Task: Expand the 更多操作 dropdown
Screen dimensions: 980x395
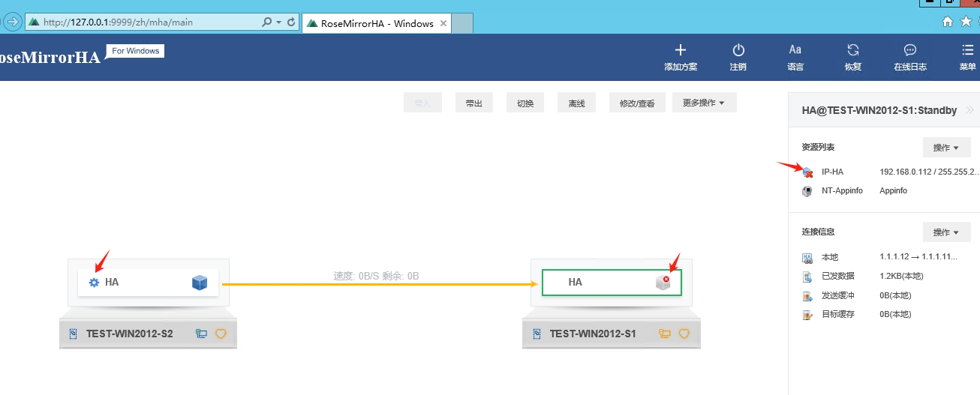Action: point(705,103)
